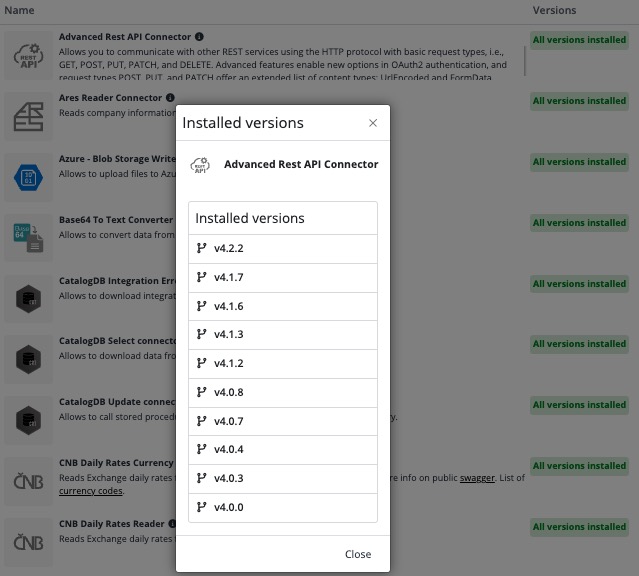Open the currency codes link

click(91, 491)
